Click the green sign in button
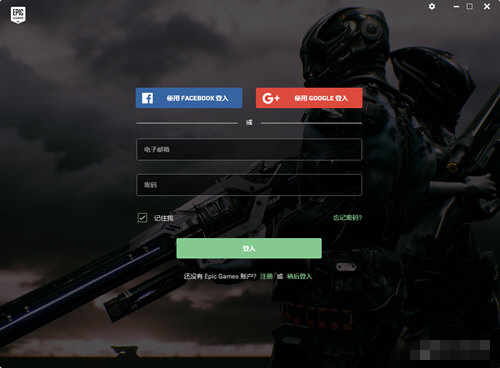This screenshot has width=500, height=368. coord(249,248)
